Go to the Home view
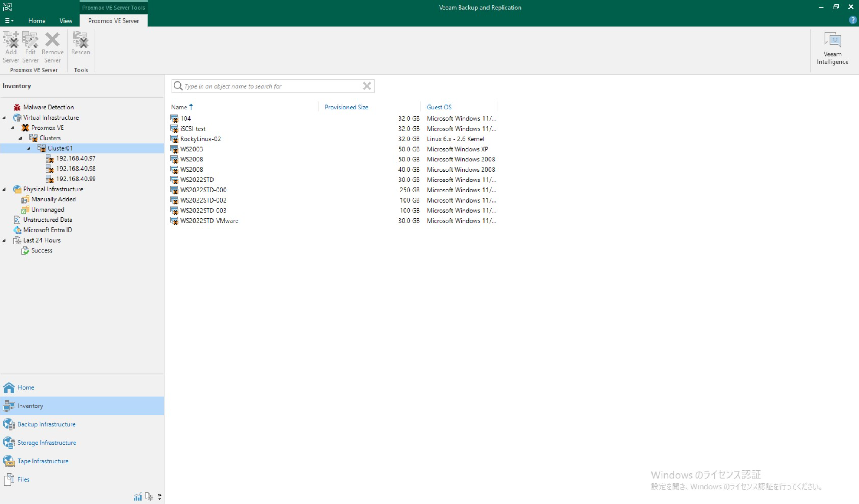Viewport: 859px width, 504px height. (x=82, y=387)
